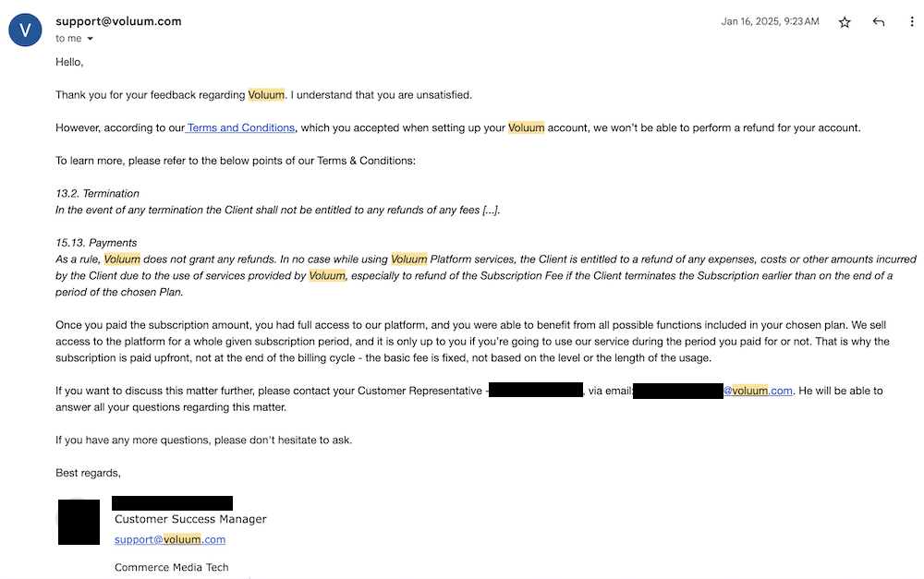Screen dimensions: 924x579
Task: Star this email from Voluum support
Action: (x=845, y=22)
